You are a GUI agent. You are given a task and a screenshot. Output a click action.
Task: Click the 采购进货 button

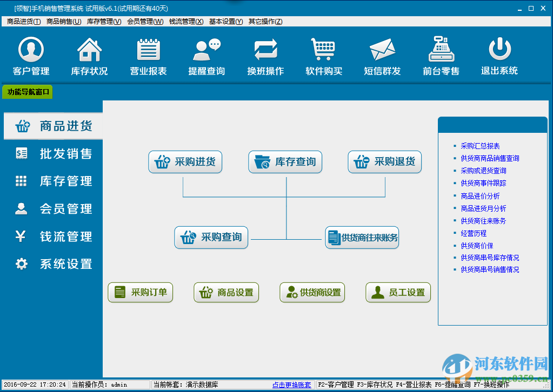185,161
